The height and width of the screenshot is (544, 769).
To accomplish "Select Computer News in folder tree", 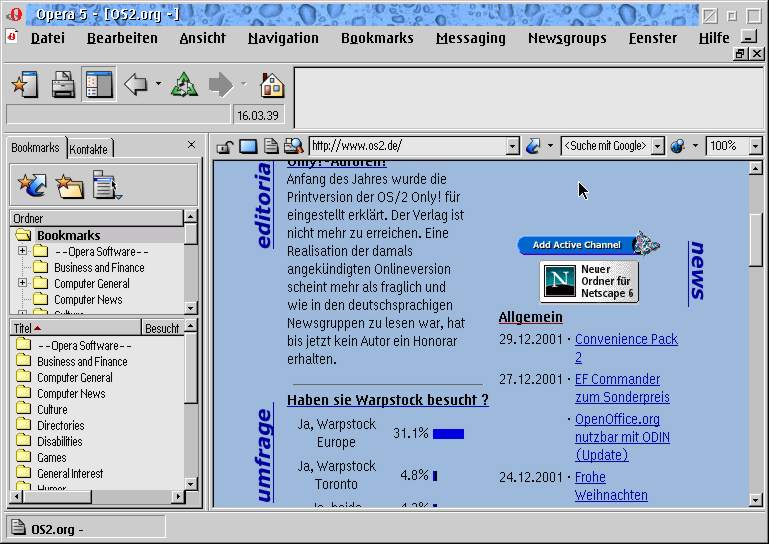I will click(x=88, y=300).
